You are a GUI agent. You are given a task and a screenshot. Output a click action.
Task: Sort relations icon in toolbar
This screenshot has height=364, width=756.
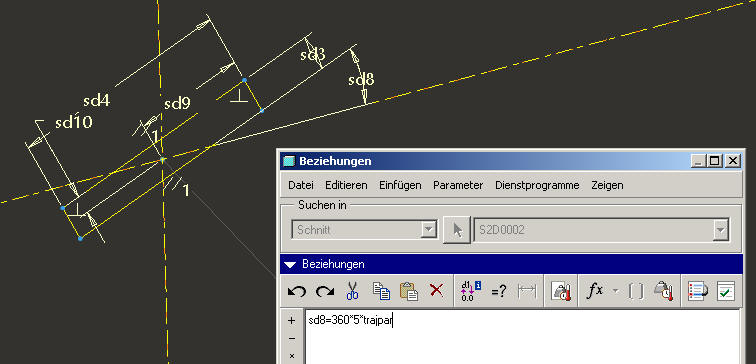[698, 291]
